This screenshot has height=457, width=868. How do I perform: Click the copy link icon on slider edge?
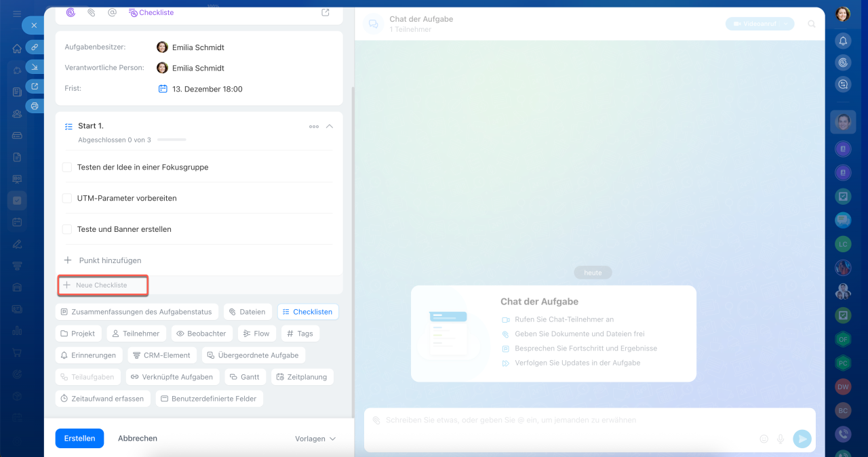pyautogui.click(x=35, y=47)
